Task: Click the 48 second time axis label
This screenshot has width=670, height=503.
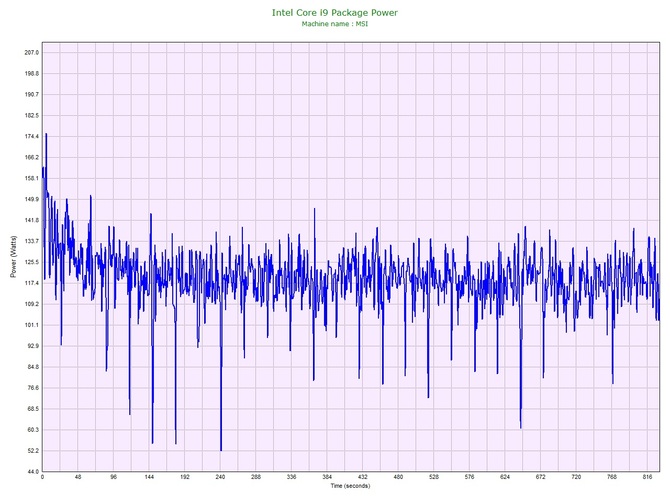Action: (77, 478)
